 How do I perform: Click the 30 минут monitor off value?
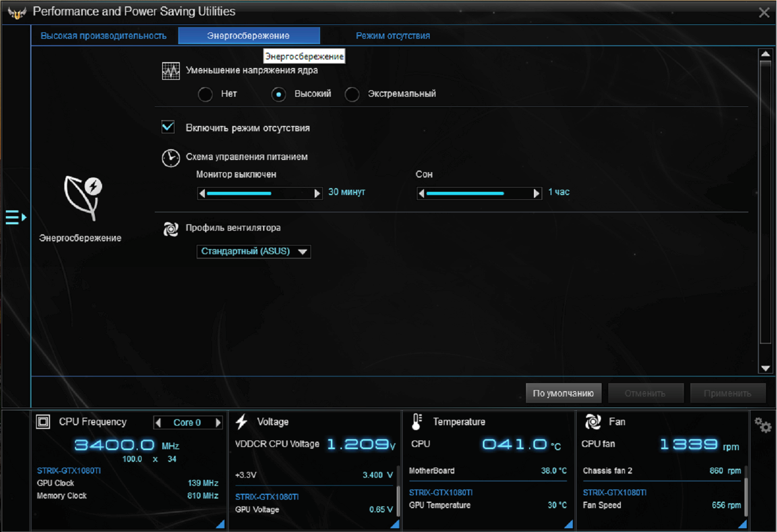[347, 192]
